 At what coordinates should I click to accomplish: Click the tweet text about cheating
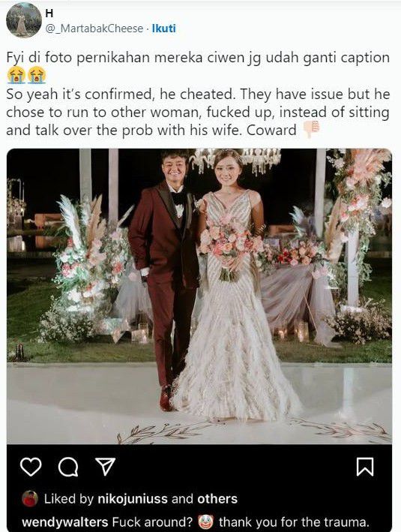(198, 113)
